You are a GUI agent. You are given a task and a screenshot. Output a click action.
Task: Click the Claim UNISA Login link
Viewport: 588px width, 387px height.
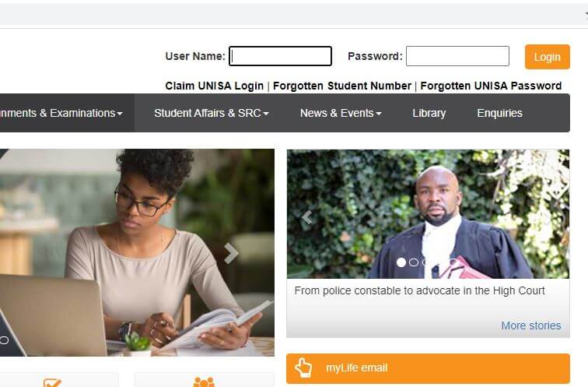215,86
